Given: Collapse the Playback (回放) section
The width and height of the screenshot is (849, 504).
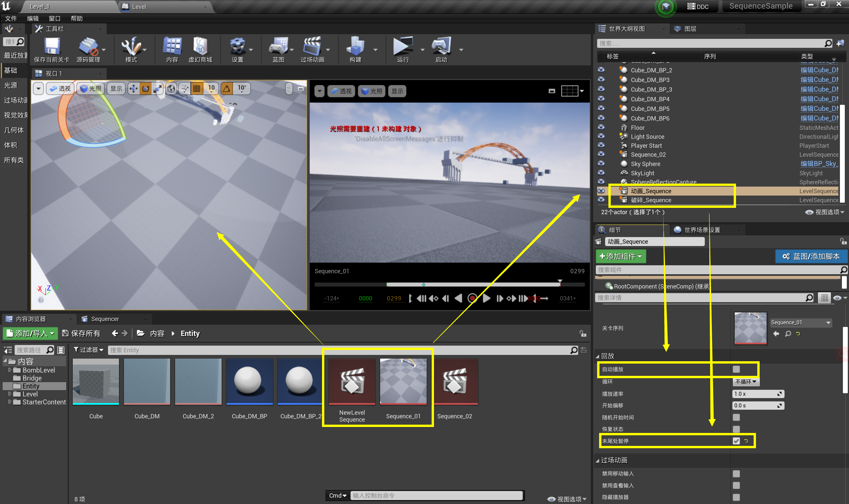Looking at the screenshot, I should pos(598,356).
